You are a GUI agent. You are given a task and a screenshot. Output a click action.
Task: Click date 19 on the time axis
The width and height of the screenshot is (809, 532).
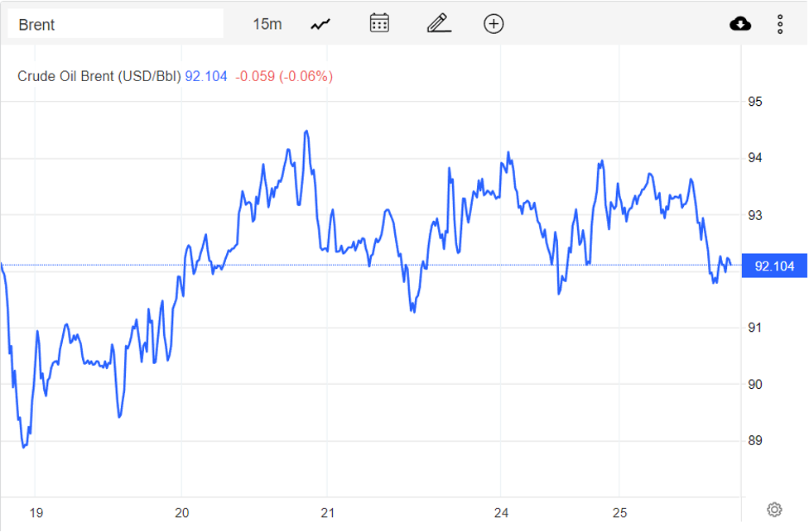coord(36,513)
